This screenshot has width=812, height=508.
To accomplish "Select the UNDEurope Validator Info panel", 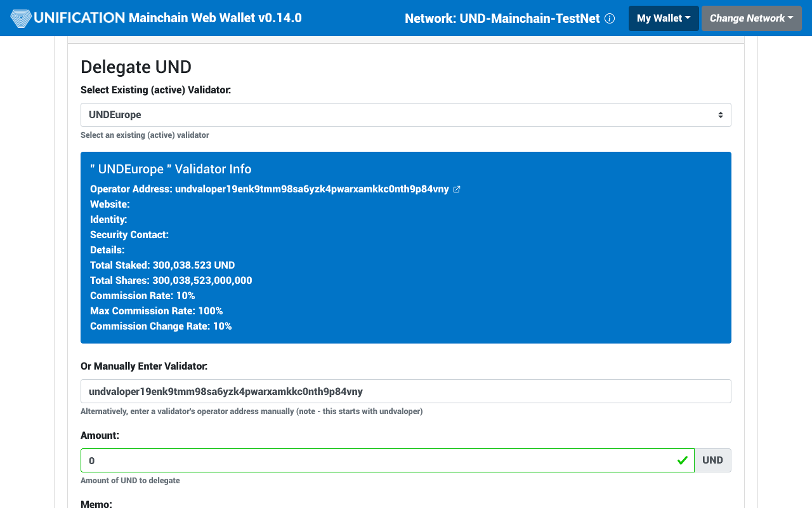I will pyautogui.click(x=405, y=247).
